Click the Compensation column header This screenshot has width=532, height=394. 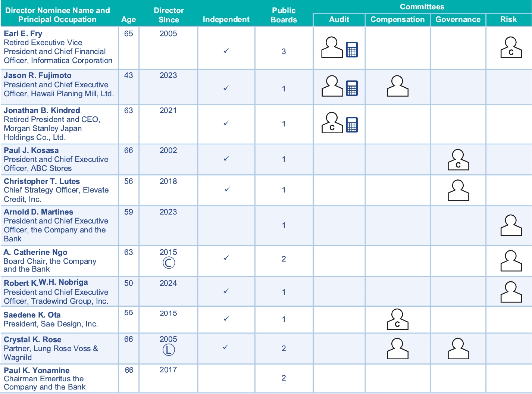click(397, 20)
